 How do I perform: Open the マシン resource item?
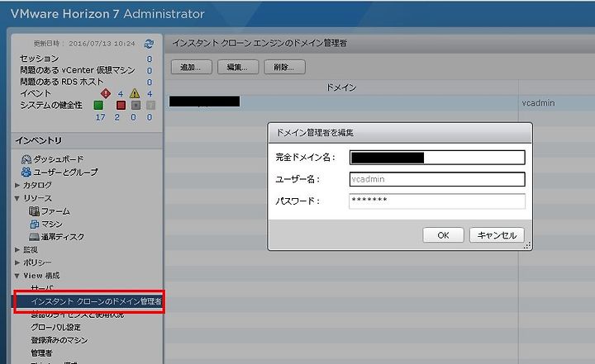pyautogui.click(x=51, y=224)
